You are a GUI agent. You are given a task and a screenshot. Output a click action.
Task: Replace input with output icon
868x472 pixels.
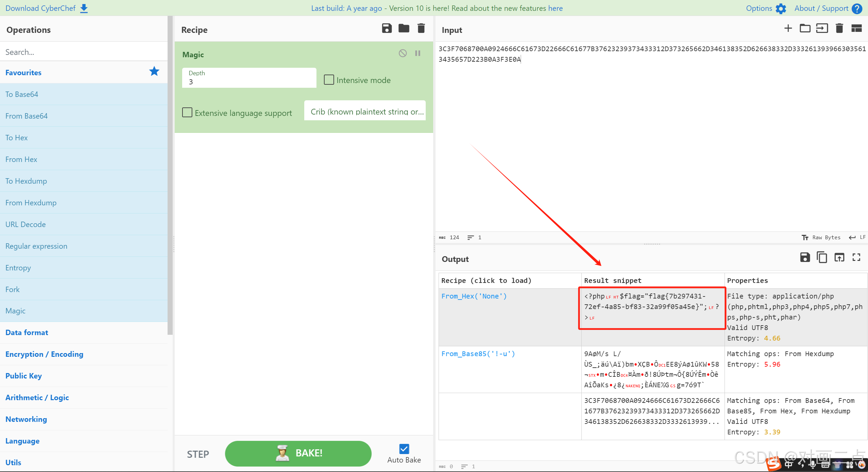pos(839,258)
